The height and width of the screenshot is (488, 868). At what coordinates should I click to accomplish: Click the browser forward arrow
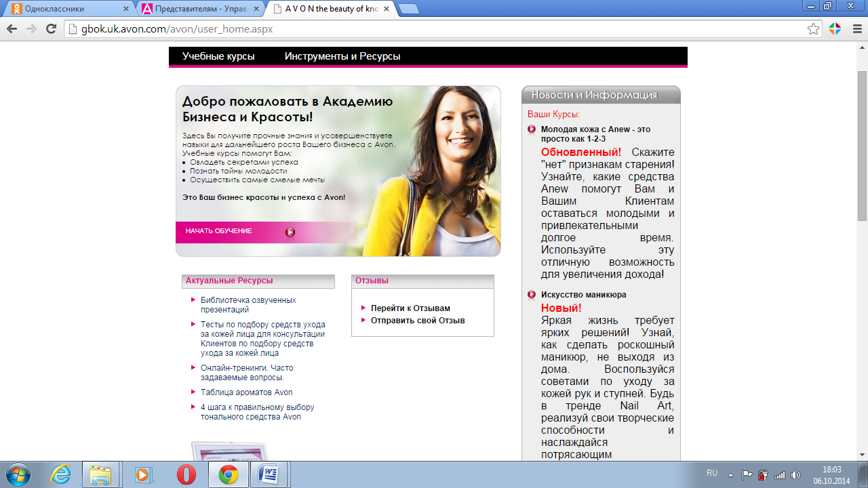31,29
